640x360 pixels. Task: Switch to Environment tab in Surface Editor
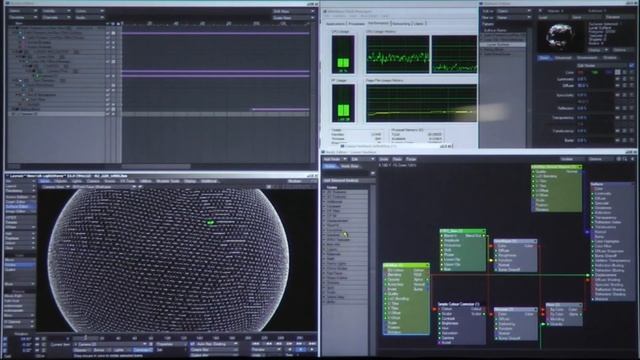[x=587, y=58]
